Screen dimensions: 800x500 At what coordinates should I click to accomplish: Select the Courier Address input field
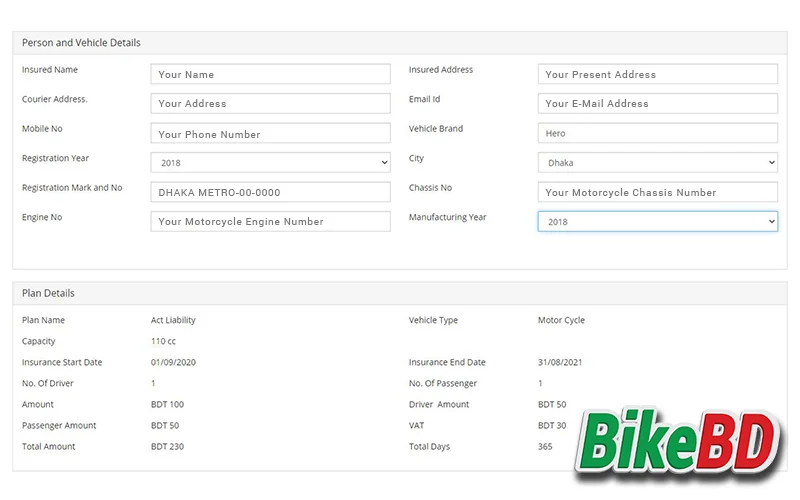[270, 103]
